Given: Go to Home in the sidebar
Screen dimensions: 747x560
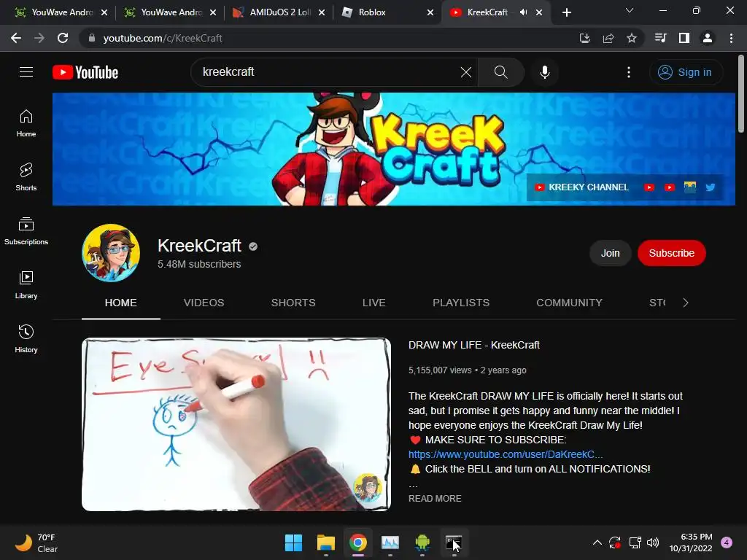Looking at the screenshot, I should click(x=26, y=123).
